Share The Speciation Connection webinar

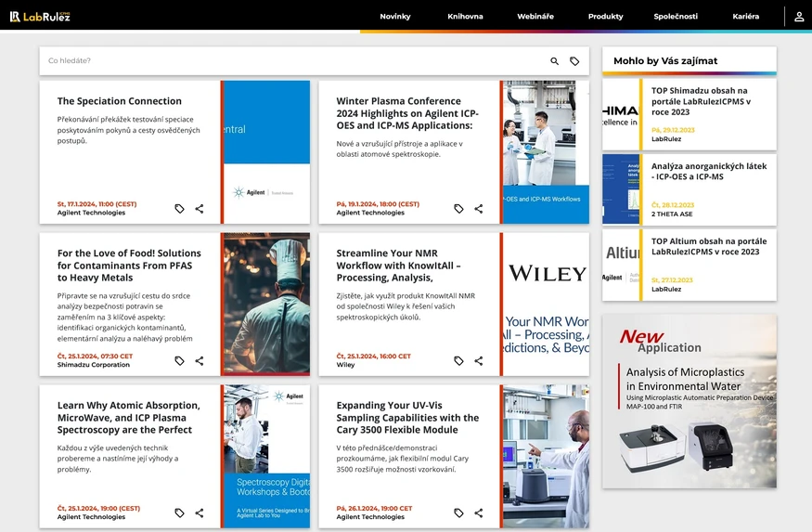200,209
